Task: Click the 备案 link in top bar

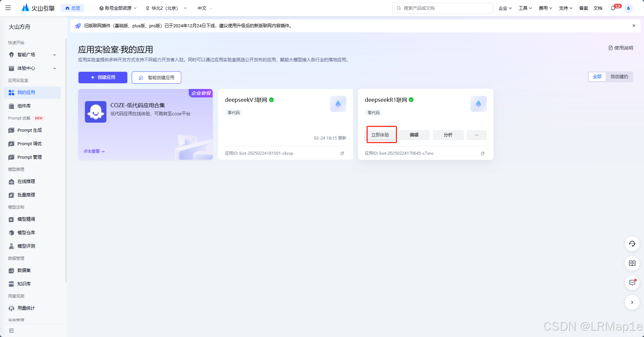Action: click(x=583, y=8)
